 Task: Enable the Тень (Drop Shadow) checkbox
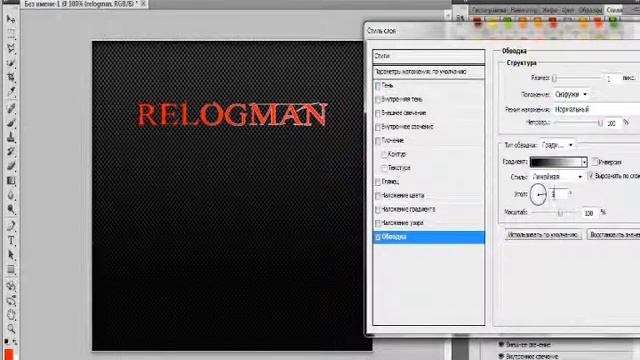tap(378, 86)
